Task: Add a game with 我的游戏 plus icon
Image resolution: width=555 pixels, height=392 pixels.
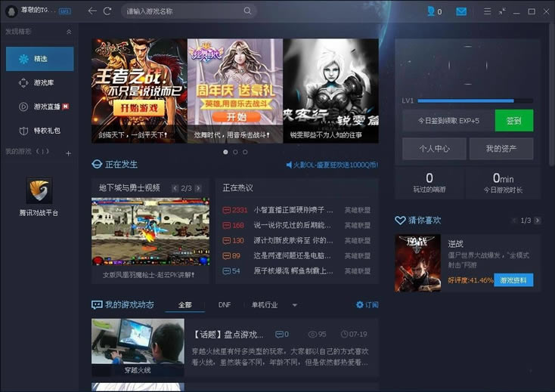Action: tap(68, 153)
